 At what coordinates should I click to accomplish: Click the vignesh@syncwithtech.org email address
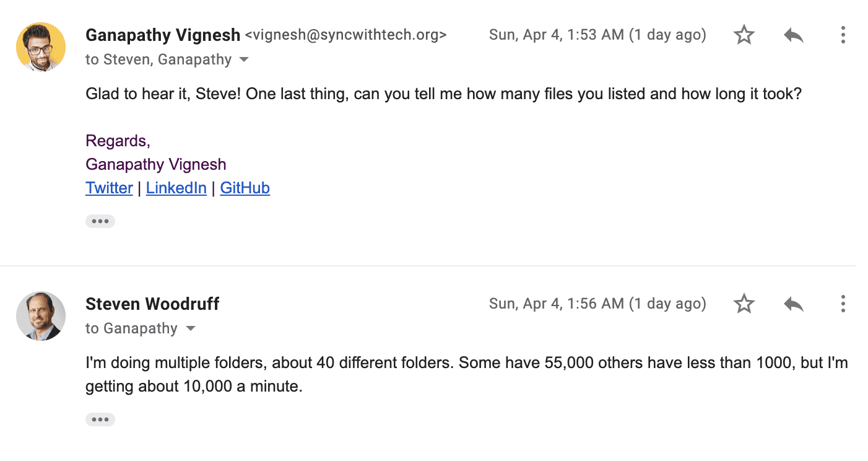tap(346, 35)
